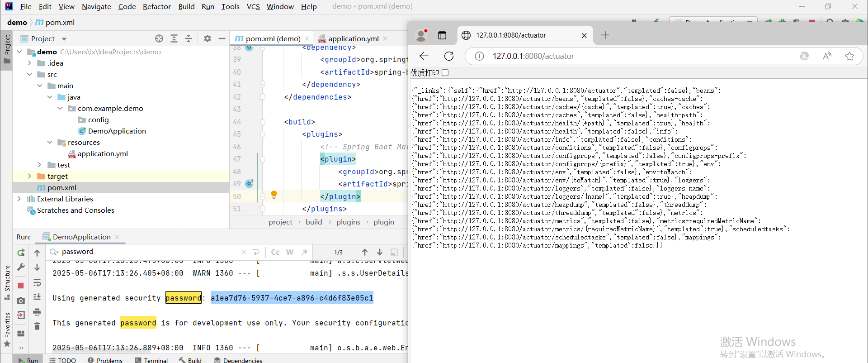Toggle Words (W) option in console search
This screenshot has height=363, width=868.
click(x=290, y=252)
